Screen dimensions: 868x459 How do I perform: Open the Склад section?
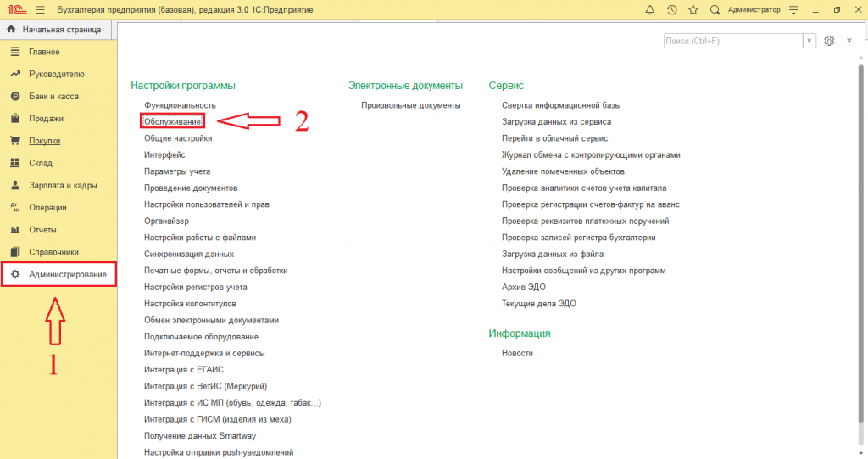[x=41, y=163]
